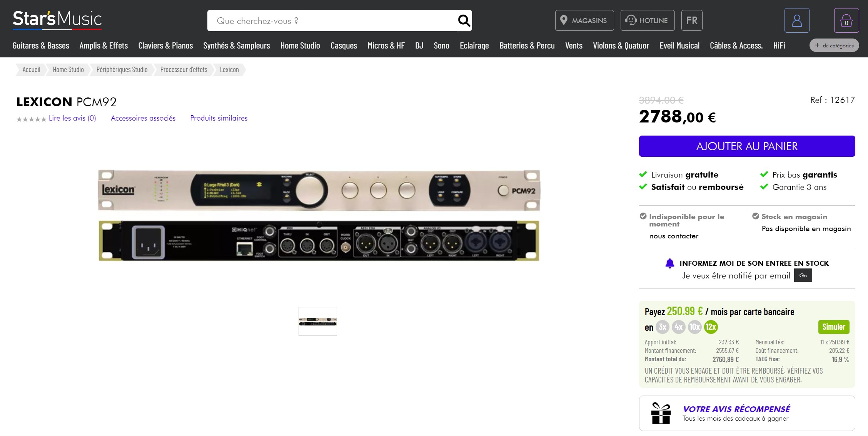Open the Sono menu

441,46
